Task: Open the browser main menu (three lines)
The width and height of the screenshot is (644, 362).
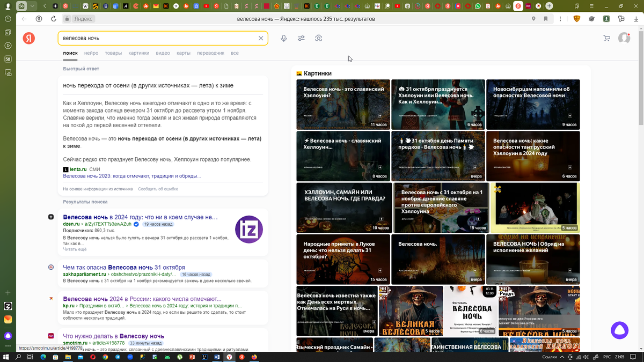Action: 591,6
